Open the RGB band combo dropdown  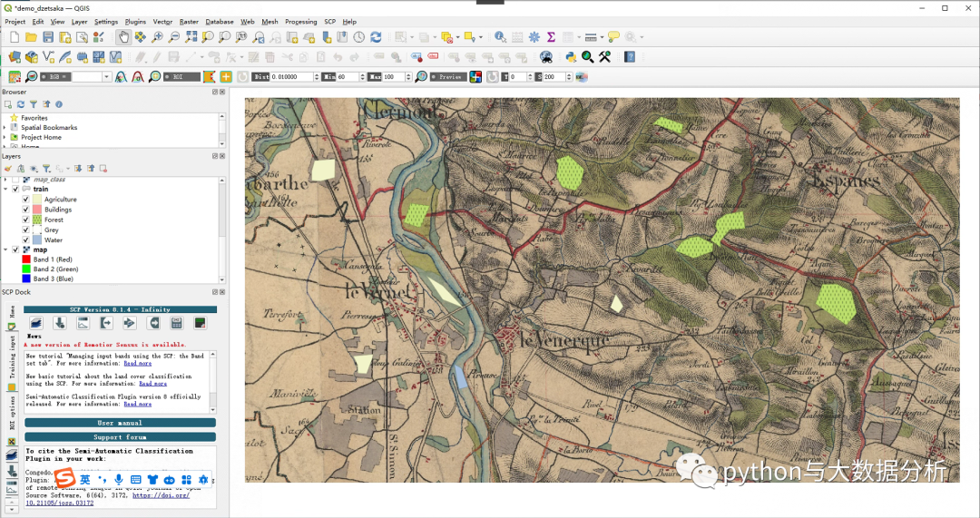(106, 77)
